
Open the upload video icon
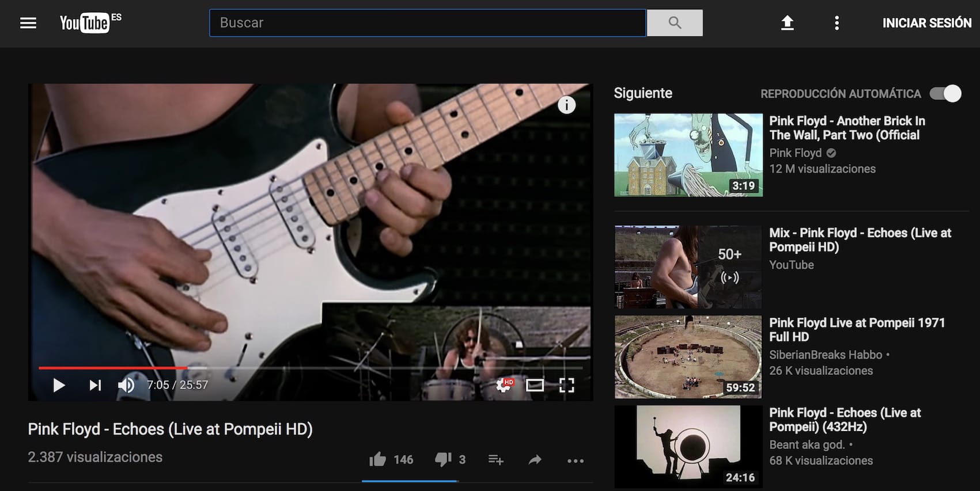[x=787, y=23]
